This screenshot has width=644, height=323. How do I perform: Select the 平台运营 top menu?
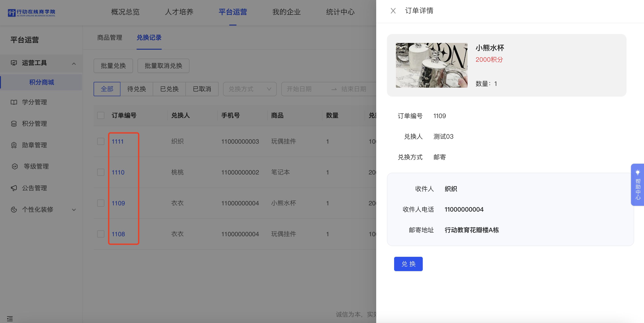pos(233,12)
